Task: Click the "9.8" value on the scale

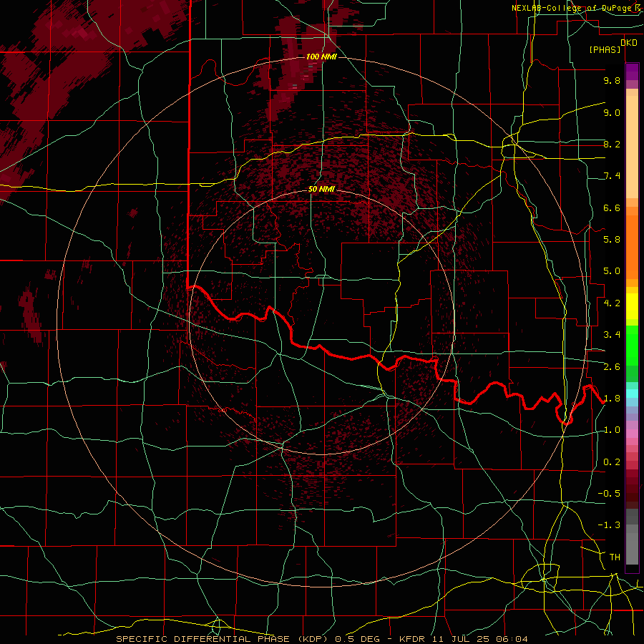Action: click(x=612, y=80)
